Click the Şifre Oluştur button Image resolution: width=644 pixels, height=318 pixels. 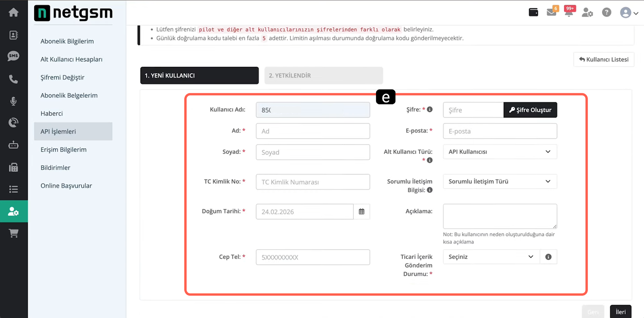[x=530, y=110]
